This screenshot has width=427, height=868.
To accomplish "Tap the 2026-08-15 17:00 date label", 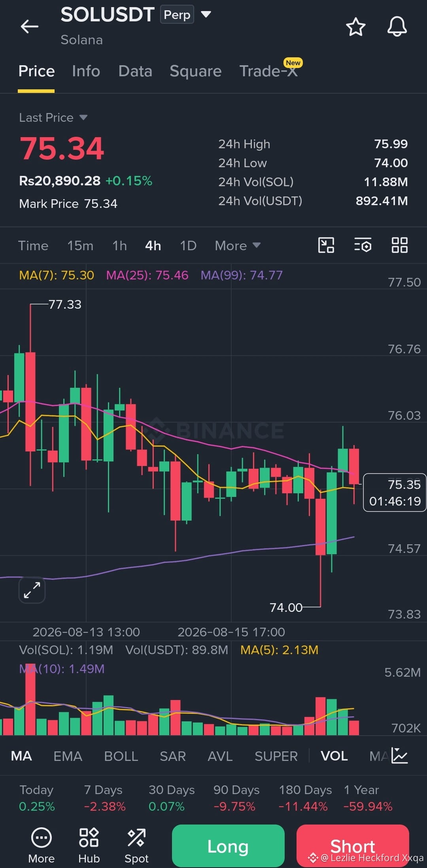I will click(x=231, y=632).
